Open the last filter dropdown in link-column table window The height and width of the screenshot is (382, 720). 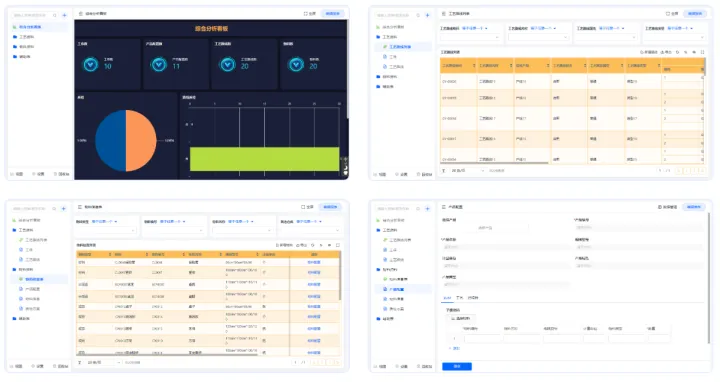(x=311, y=230)
